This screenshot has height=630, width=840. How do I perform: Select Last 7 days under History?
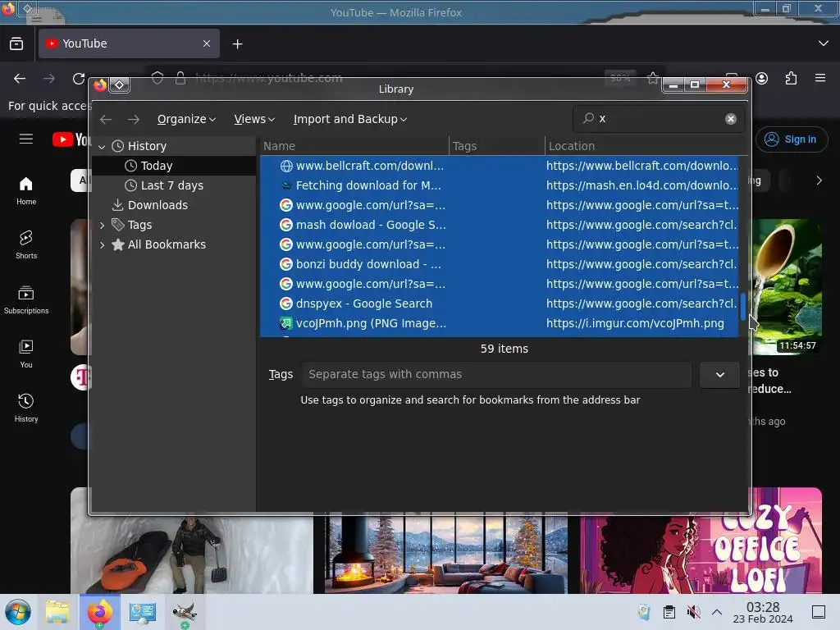point(174,185)
